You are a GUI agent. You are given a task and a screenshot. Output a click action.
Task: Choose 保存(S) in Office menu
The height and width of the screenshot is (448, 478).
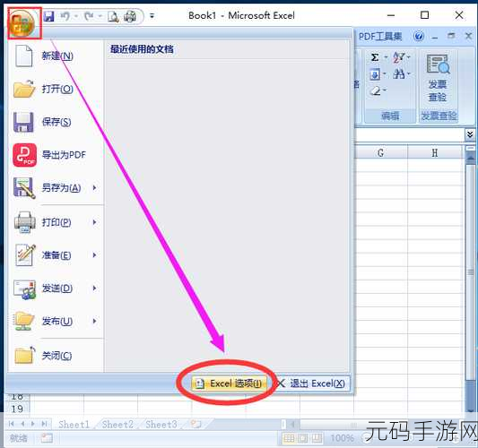tap(56, 122)
